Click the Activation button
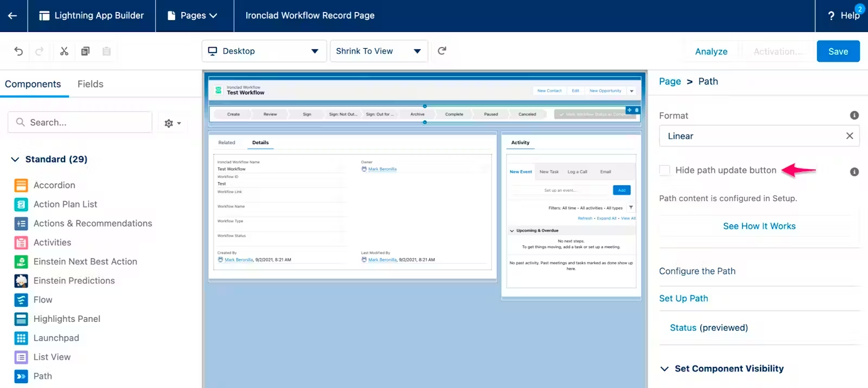868x388 pixels. point(778,51)
